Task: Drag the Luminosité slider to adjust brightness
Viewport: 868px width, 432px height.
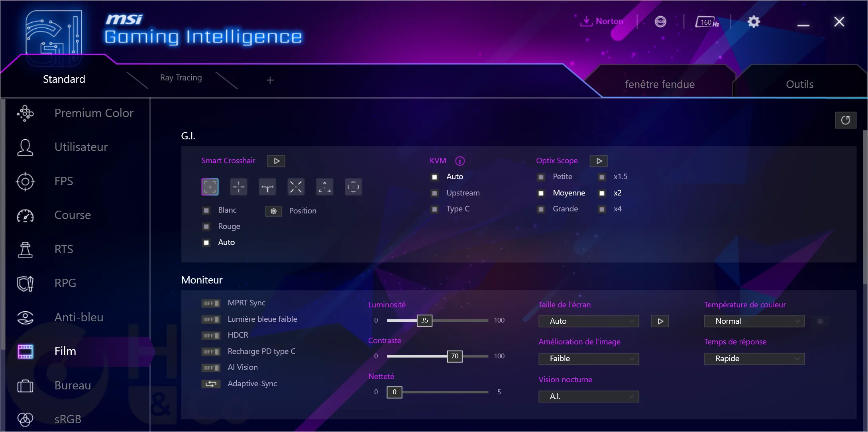Action: [x=424, y=320]
